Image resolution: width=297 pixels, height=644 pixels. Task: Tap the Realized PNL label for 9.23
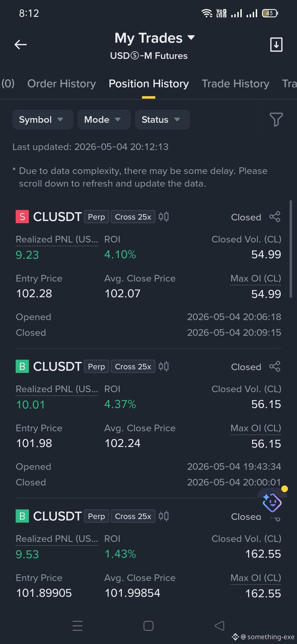coord(57,239)
